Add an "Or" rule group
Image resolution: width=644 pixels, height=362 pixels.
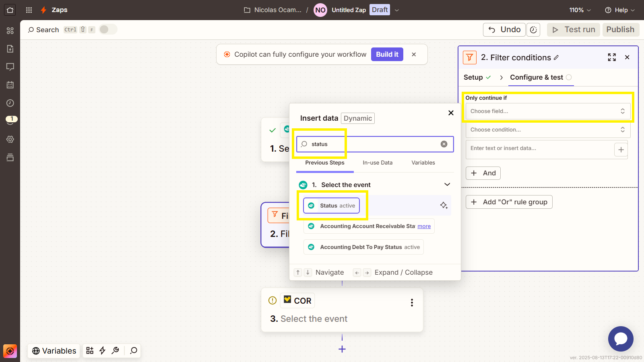click(509, 202)
